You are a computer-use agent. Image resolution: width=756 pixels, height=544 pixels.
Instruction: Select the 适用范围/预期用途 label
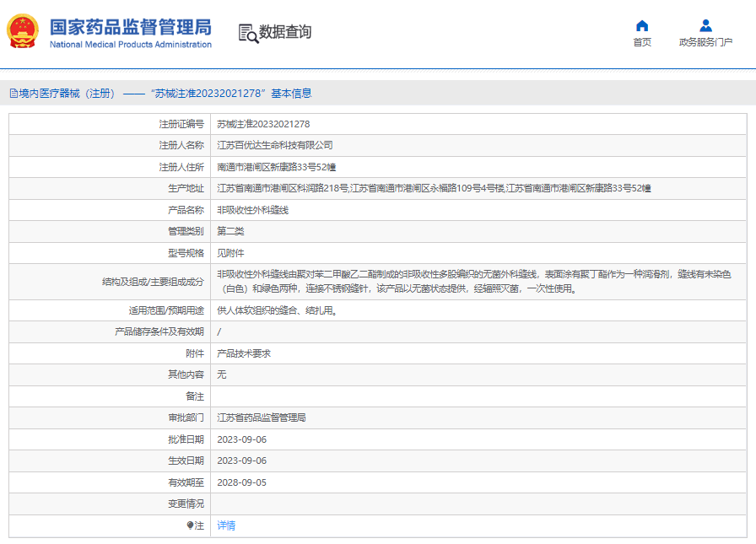tap(166, 310)
